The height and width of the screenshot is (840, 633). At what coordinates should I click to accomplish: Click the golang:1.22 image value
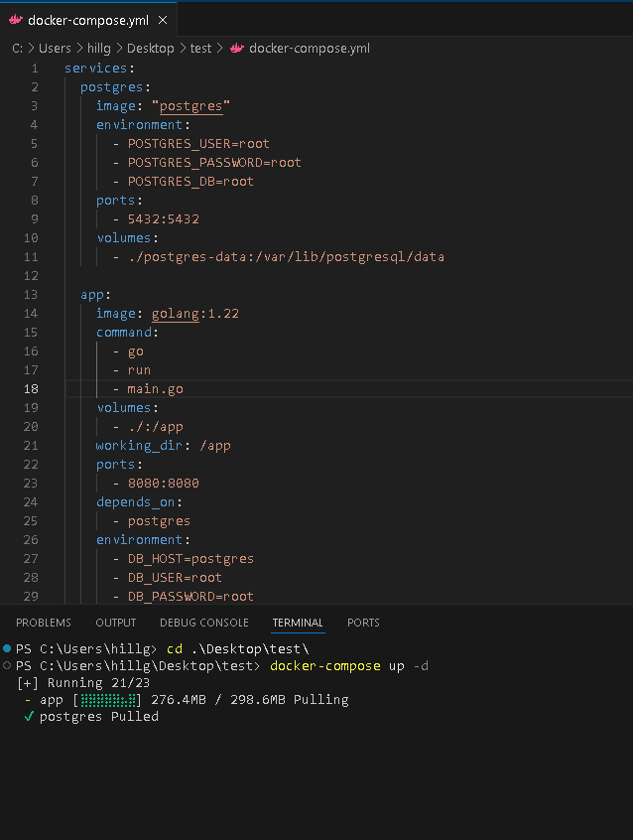coord(194,314)
